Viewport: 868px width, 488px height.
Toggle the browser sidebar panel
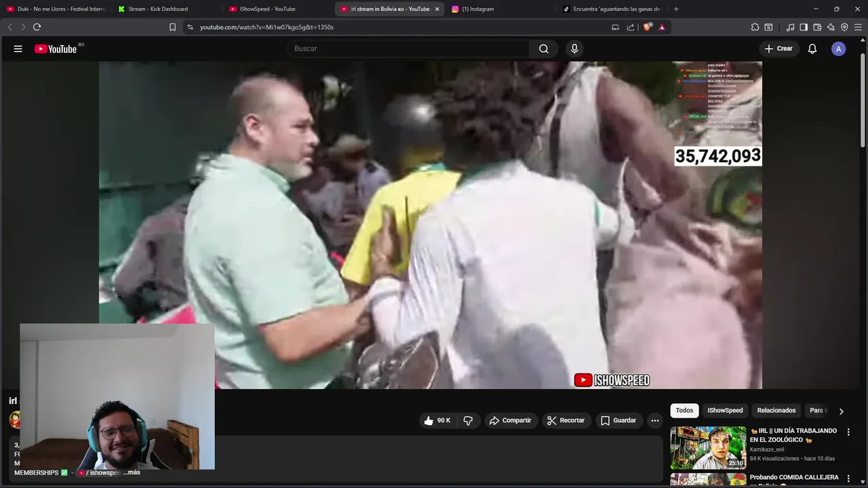(804, 27)
